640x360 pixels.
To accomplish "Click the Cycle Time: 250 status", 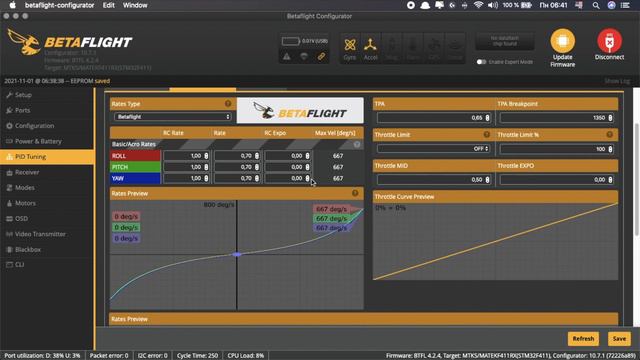I will tap(197, 356).
